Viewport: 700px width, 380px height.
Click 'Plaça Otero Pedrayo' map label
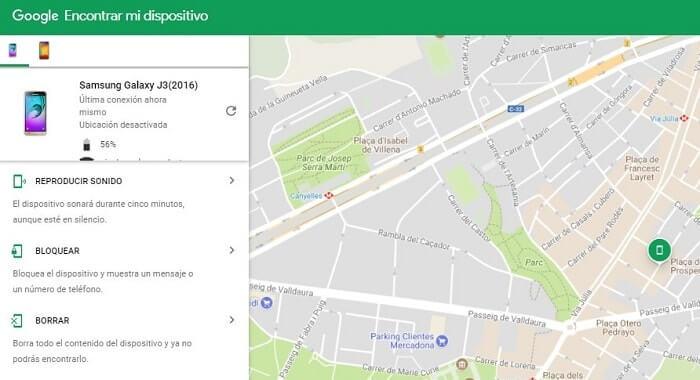tap(618, 328)
